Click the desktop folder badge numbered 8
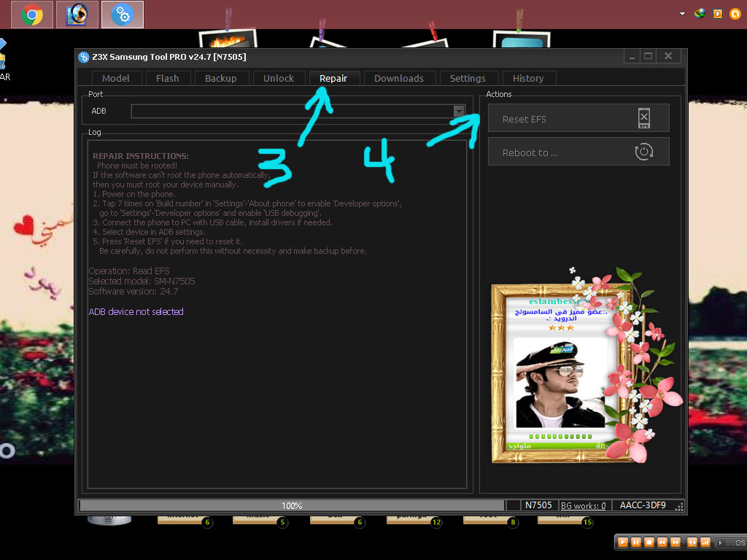Screen dimensions: 747x560 pyautogui.click(x=513, y=522)
